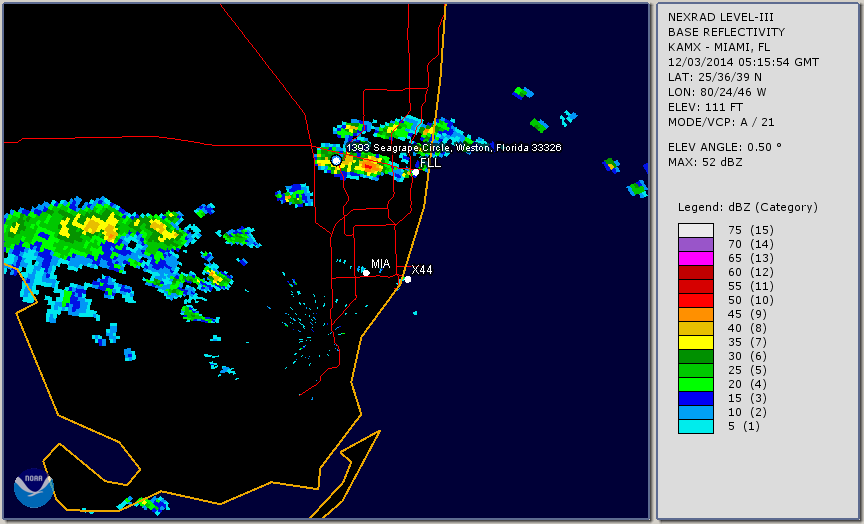Click the Weston address location marker
Viewport: 864px width, 524px height.
click(x=336, y=160)
